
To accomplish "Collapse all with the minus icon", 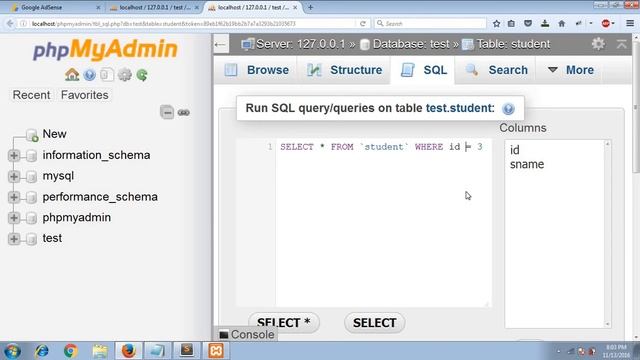I will (167, 112).
